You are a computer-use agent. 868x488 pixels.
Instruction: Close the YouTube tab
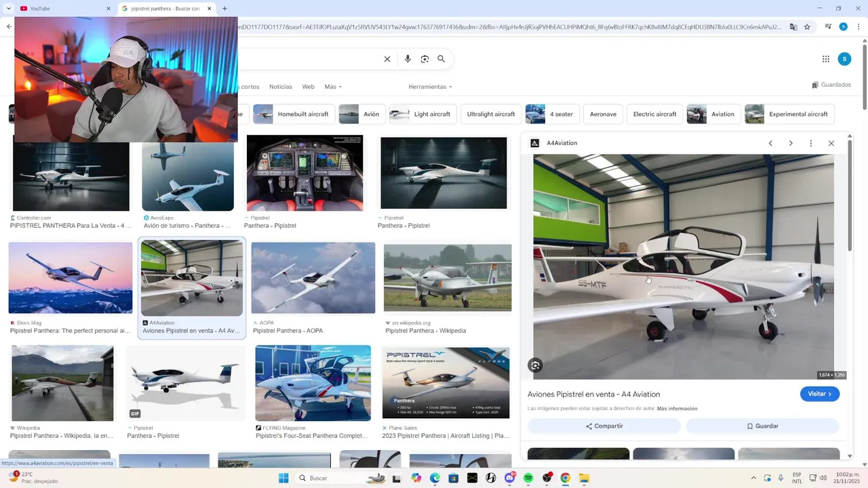pyautogui.click(x=108, y=9)
